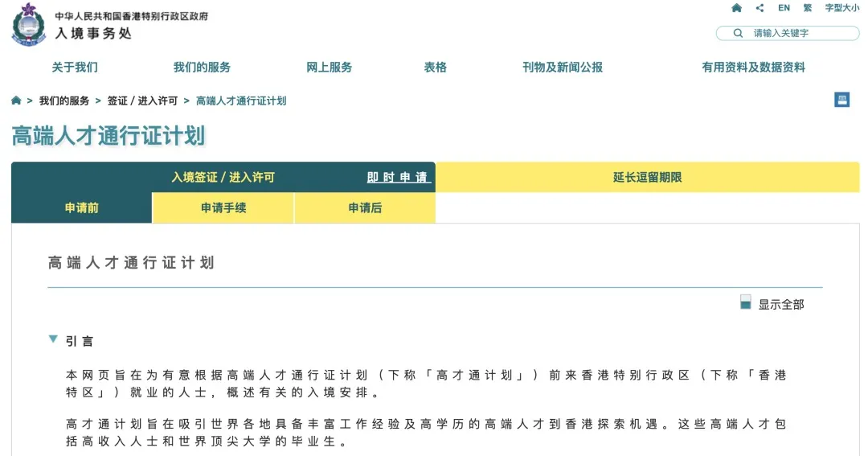
Task: Click the breadcrumb home icon
Action: 16,101
